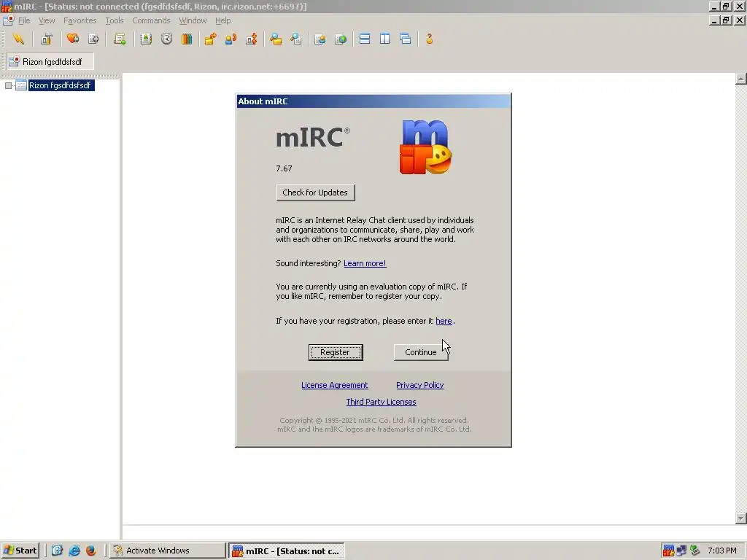Open the DCC Options toolbar icon
The width and height of the screenshot is (747, 560).
252,39
